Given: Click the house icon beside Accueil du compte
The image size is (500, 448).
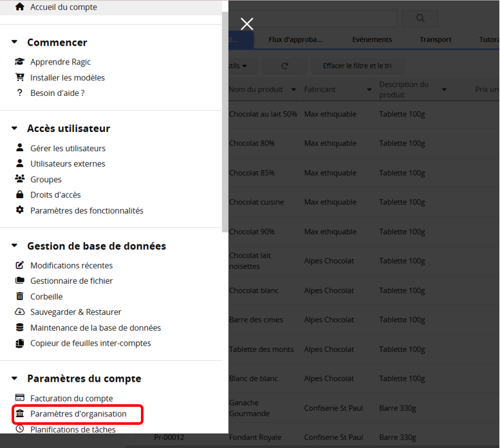Looking at the screenshot, I should tap(19, 7).
